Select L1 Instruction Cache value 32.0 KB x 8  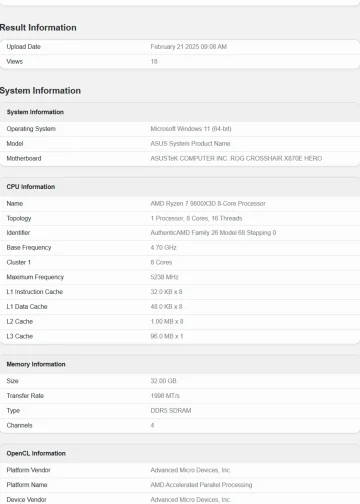[166, 292]
